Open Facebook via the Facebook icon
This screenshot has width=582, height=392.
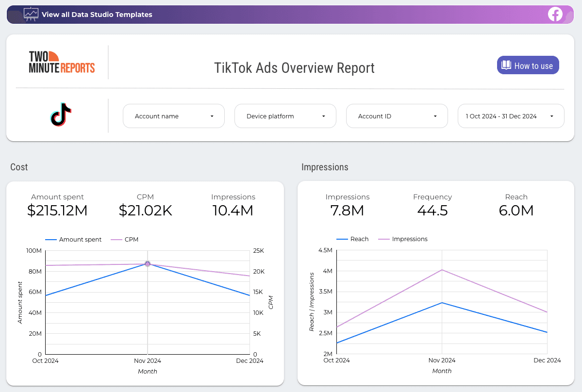coord(555,14)
